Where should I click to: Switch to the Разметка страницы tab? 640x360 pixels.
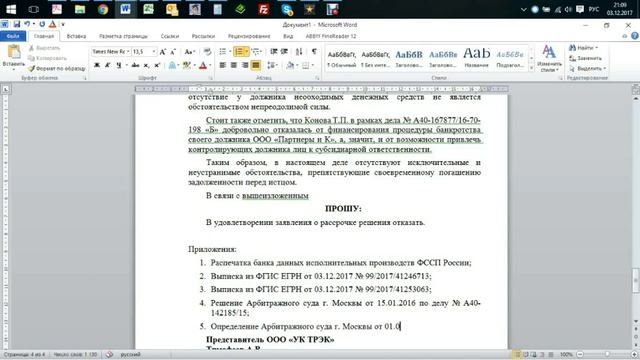pyautogui.click(x=123, y=36)
